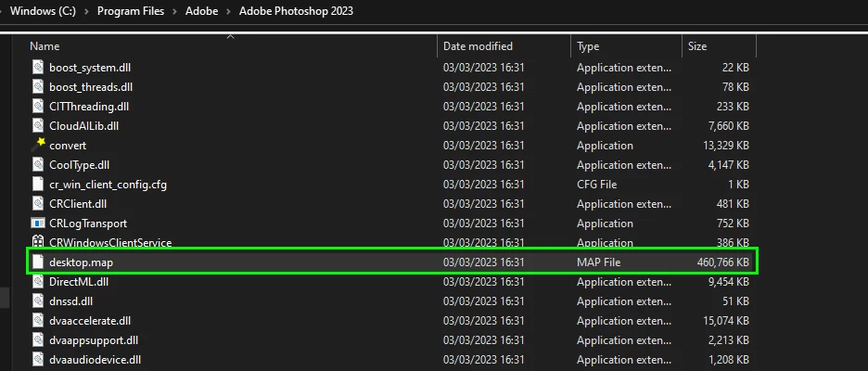Go to Windows (C:) in the address bar

tap(44, 11)
